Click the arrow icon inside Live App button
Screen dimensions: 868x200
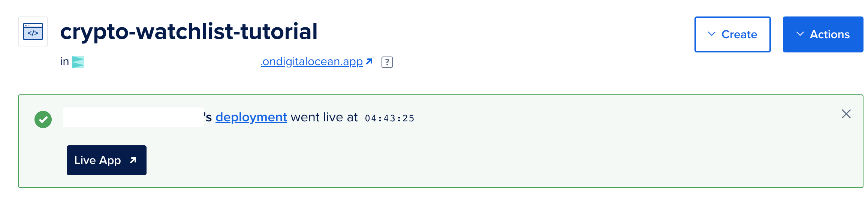click(133, 160)
